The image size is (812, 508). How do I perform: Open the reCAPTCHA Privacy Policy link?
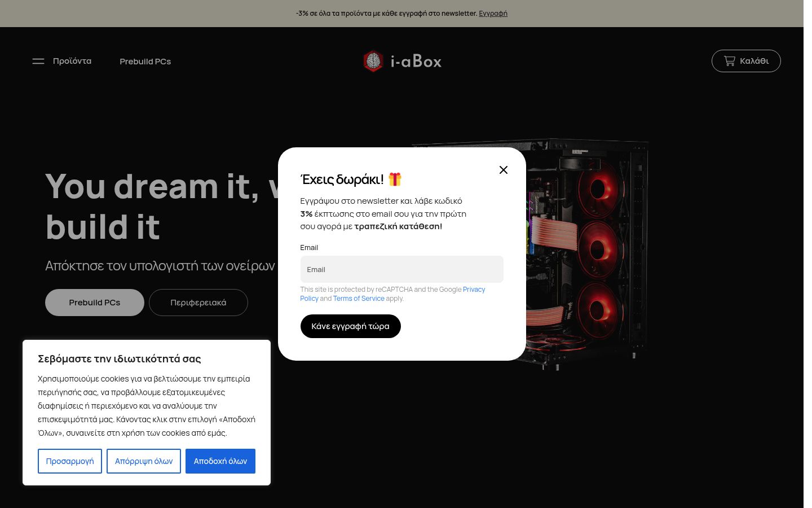click(x=474, y=290)
